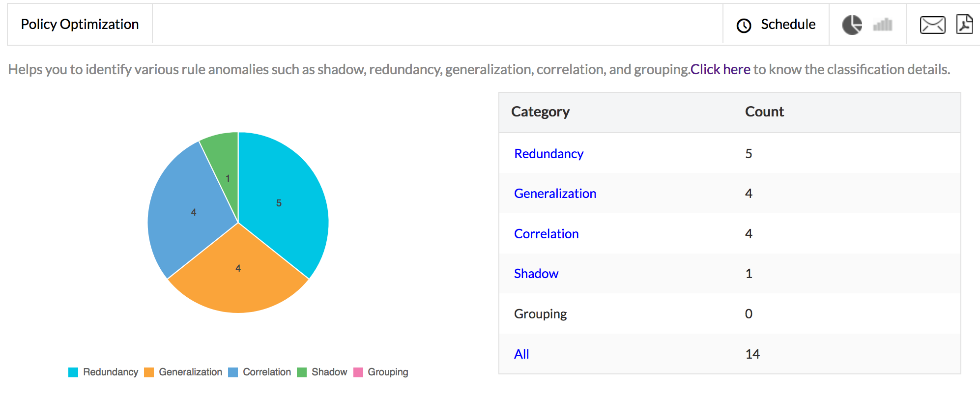
Task: Click the email report envelope icon
Action: [932, 25]
